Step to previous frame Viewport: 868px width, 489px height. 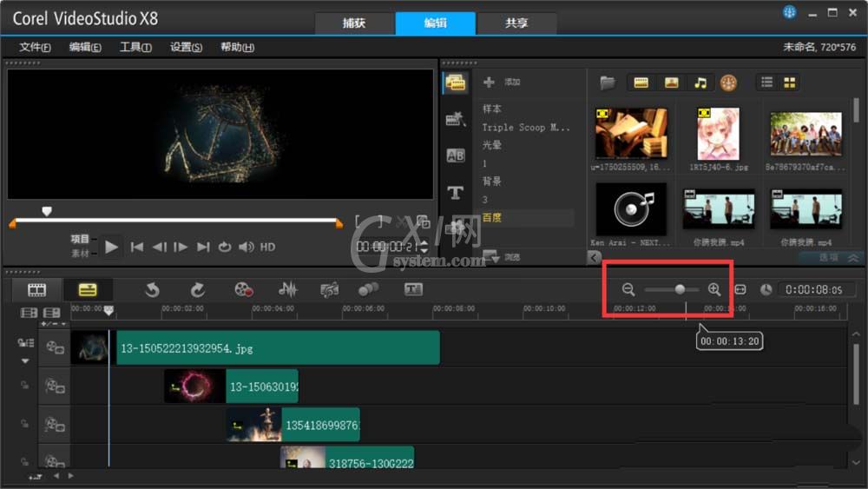[160, 247]
